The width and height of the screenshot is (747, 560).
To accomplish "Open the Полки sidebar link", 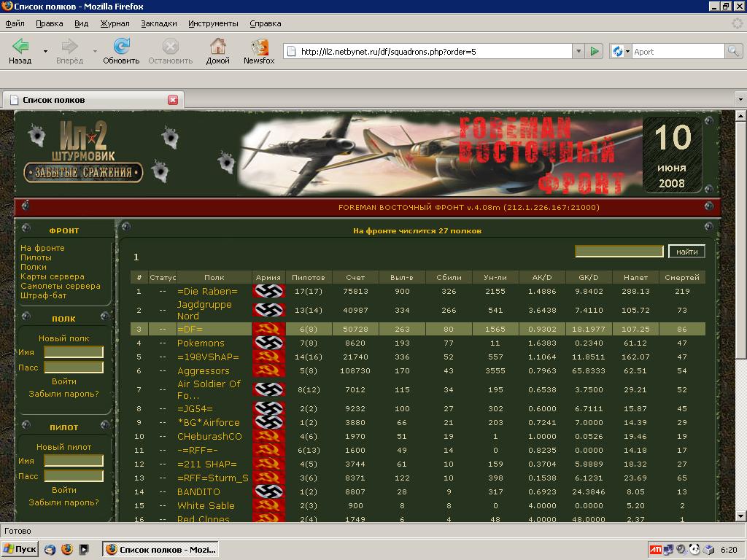I will [34, 267].
